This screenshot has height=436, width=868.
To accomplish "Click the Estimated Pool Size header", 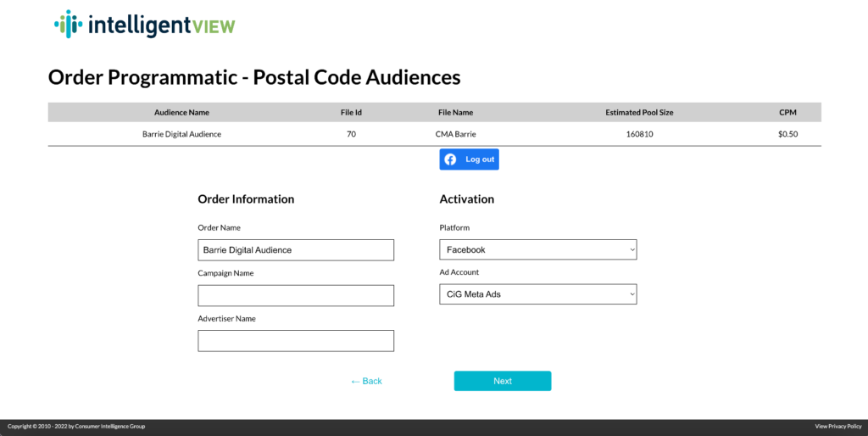I will point(639,113).
